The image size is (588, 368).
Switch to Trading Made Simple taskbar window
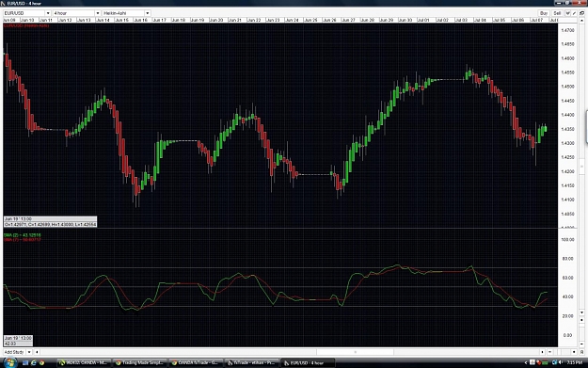139,362
